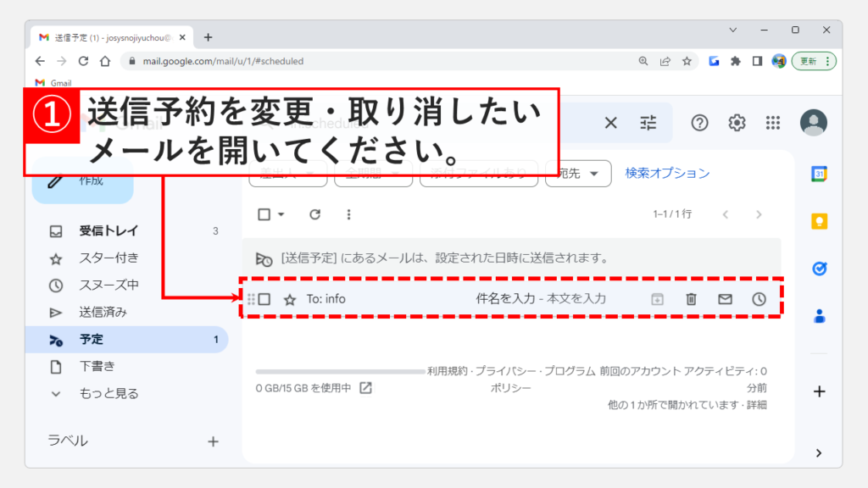This screenshot has width=868, height=488.
Task: Open Gmail settings gear icon
Action: (x=737, y=123)
